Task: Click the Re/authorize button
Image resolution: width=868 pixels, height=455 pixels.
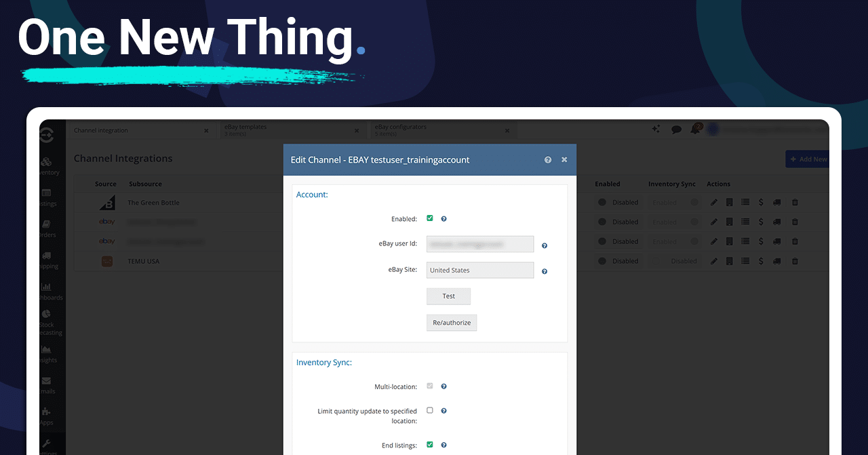Action: [452, 323]
